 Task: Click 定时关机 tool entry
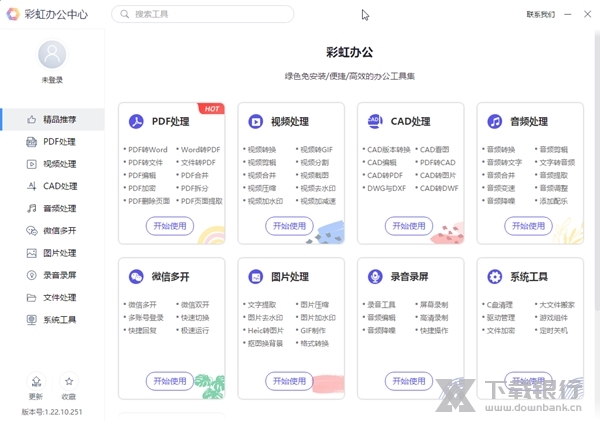click(553, 330)
